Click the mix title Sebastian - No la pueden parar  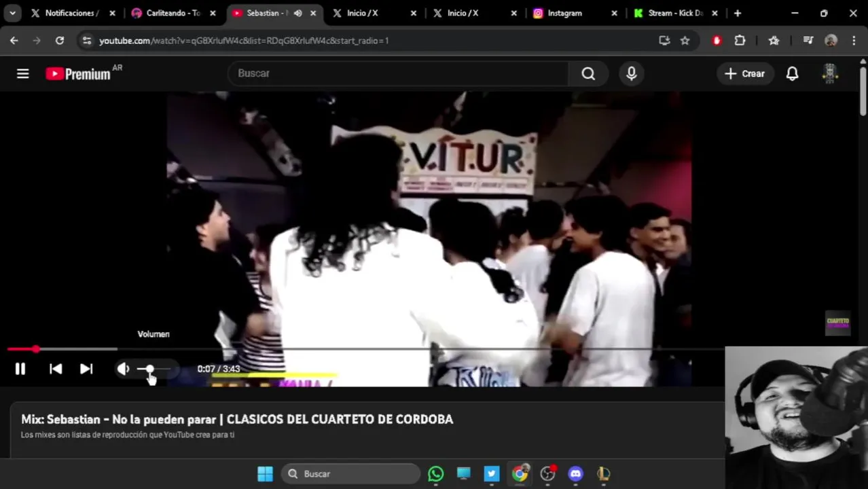click(x=237, y=419)
